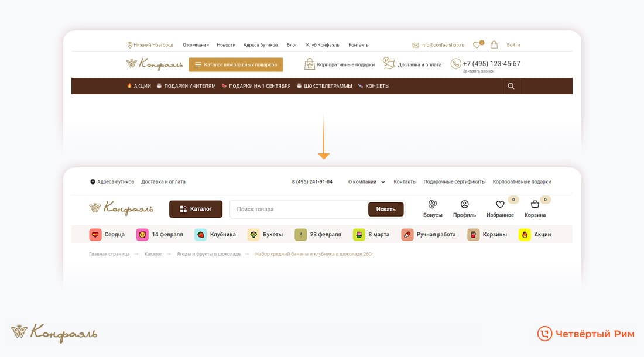Choose city Нижний Новгород selector
644x357 pixels.
[x=150, y=45]
